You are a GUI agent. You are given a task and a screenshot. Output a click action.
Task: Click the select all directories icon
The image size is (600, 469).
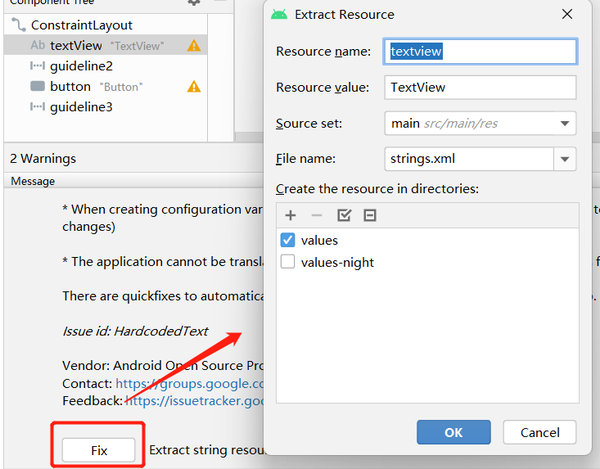pyautogui.click(x=344, y=215)
